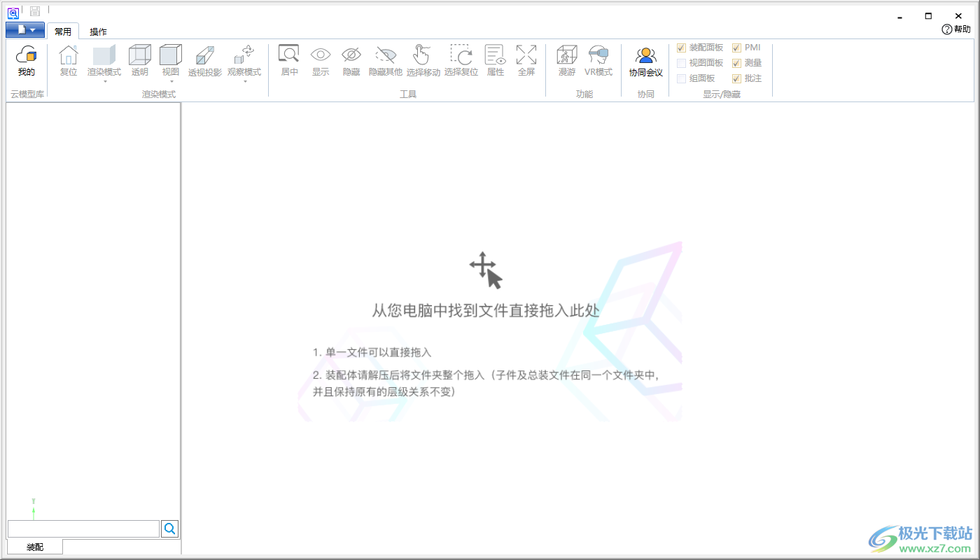Click the 居中 center view tool
Image resolution: width=980 pixels, height=560 pixels.
(289, 62)
